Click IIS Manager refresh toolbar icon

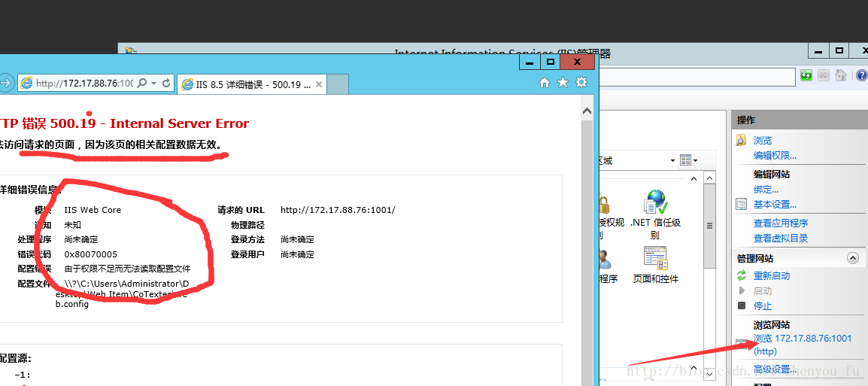[806, 74]
